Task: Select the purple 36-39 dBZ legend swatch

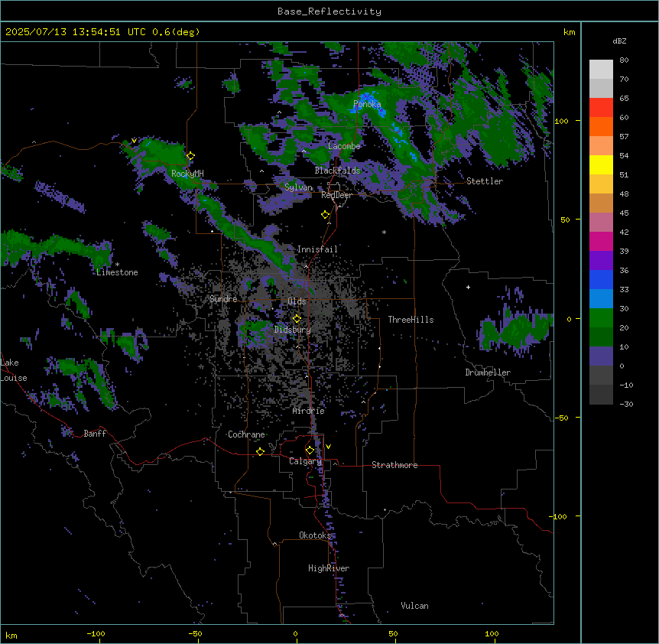Action: pyautogui.click(x=601, y=261)
